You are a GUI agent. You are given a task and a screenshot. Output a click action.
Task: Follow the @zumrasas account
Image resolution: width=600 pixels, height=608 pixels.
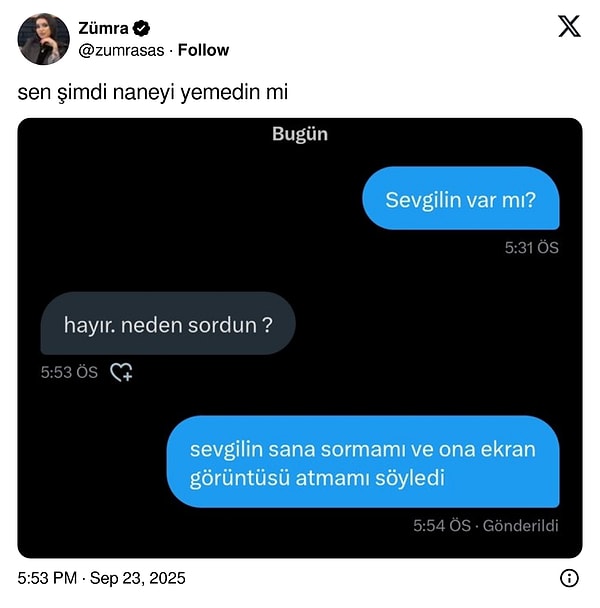(203, 50)
